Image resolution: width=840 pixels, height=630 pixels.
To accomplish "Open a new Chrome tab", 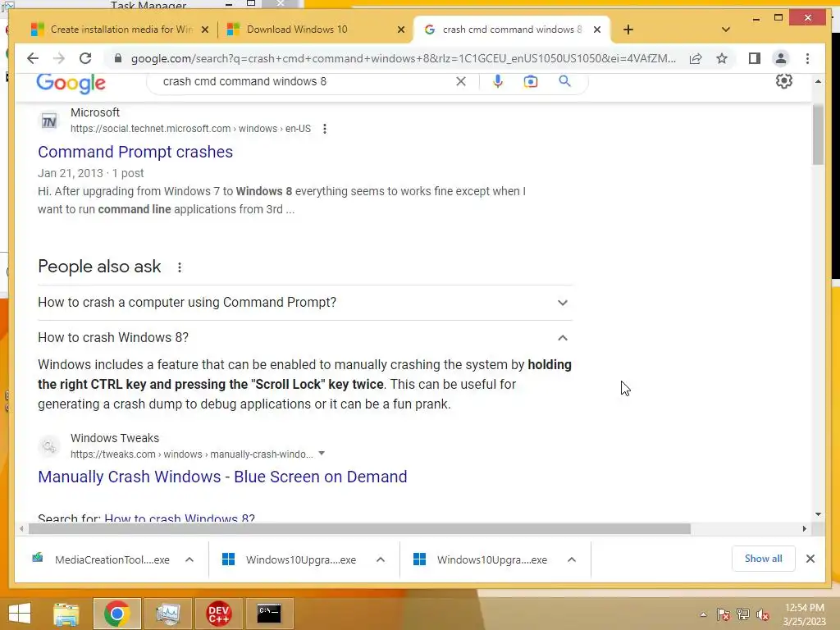I will [628, 30].
